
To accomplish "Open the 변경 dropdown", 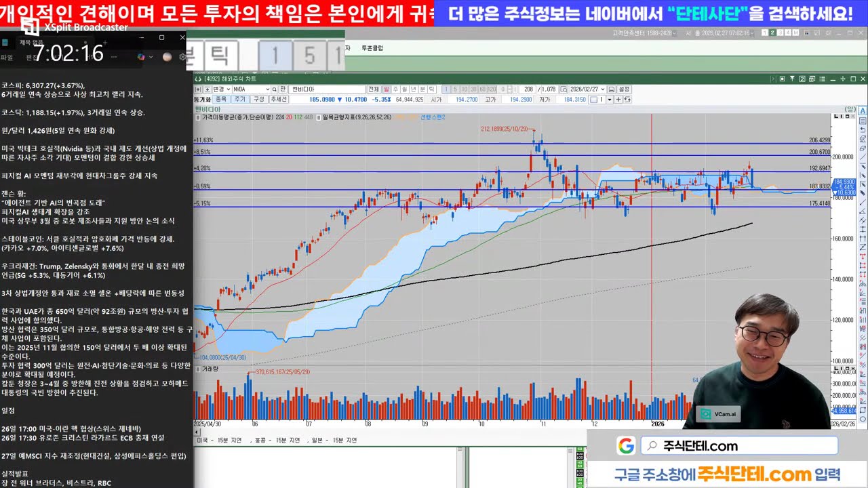I will (x=222, y=89).
